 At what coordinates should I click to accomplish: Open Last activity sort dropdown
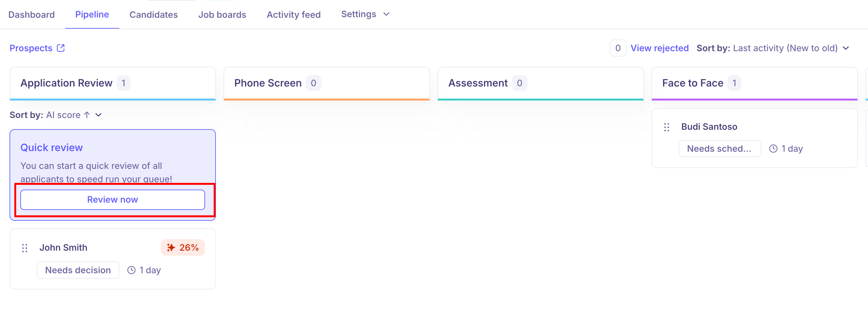click(x=846, y=48)
